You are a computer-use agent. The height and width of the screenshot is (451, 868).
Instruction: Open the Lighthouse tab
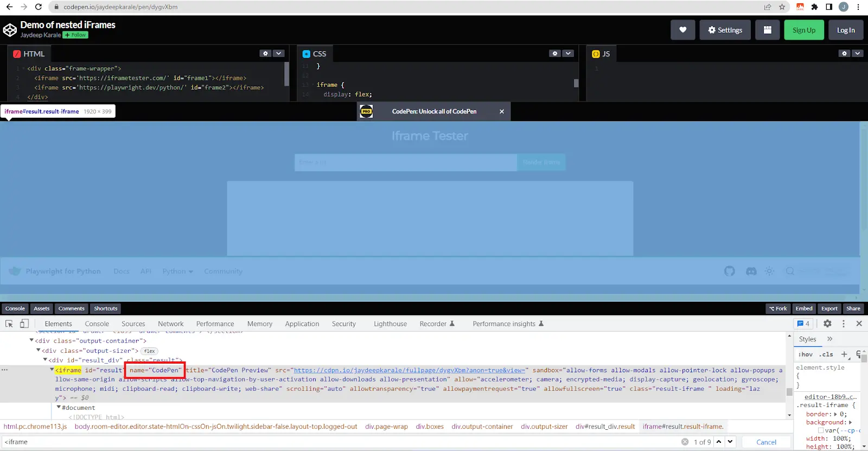pyautogui.click(x=390, y=323)
